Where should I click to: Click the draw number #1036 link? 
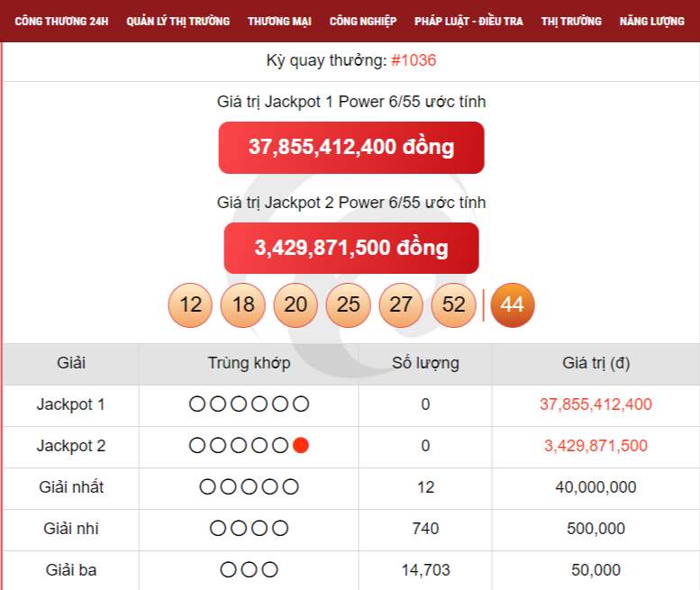click(x=414, y=60)
